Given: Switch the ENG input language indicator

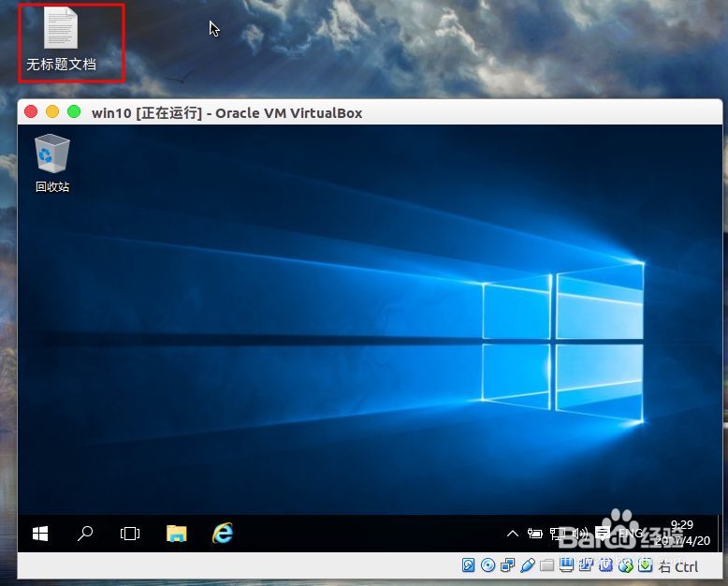Looking at the screenshot, I should pos(631,533).
